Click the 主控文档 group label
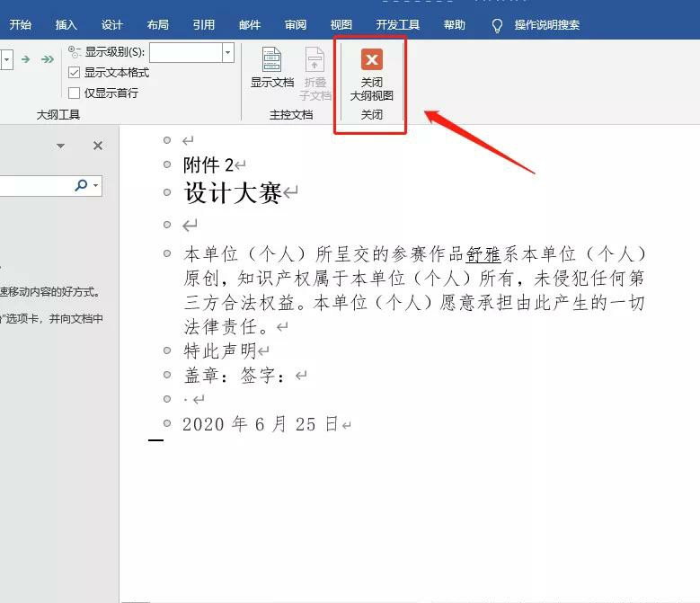This screenshot has width=700, height=603. 291,115
